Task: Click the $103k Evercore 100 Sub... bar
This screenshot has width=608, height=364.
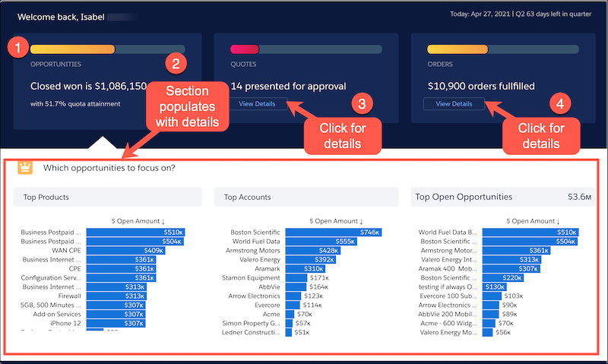Action: tap(492, 296)
